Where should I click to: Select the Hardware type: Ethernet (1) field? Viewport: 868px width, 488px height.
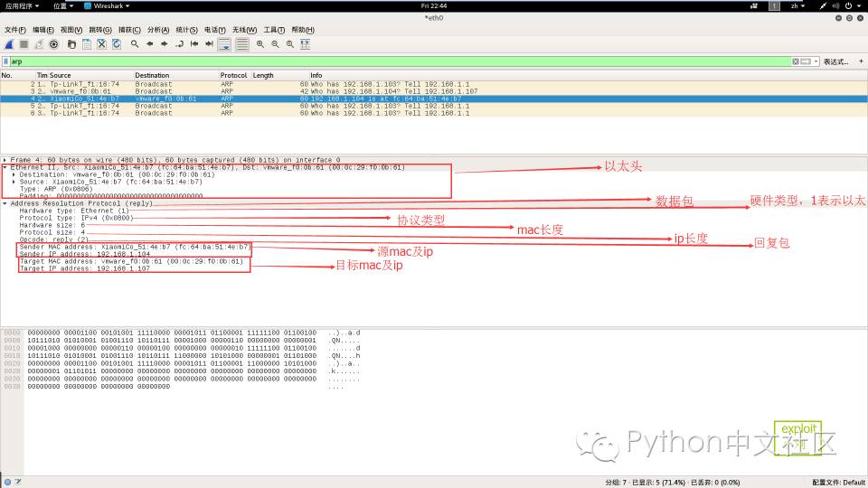[74, 211]
